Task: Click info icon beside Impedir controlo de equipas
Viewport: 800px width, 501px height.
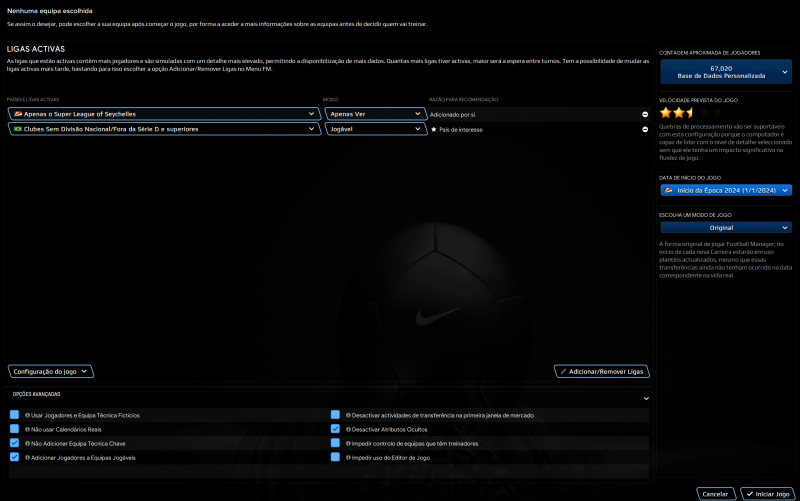Action: pyautogui.click(x=348, y=443)
